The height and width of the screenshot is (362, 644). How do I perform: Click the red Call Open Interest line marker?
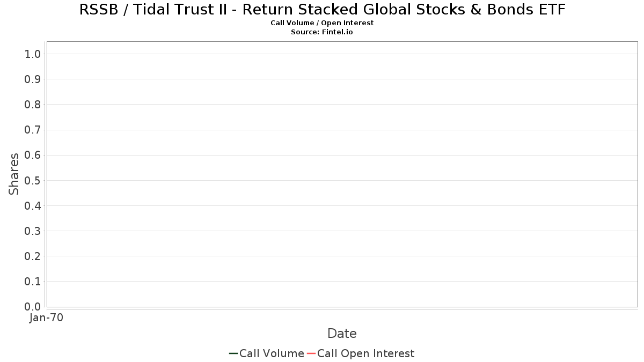coord(311,353)
